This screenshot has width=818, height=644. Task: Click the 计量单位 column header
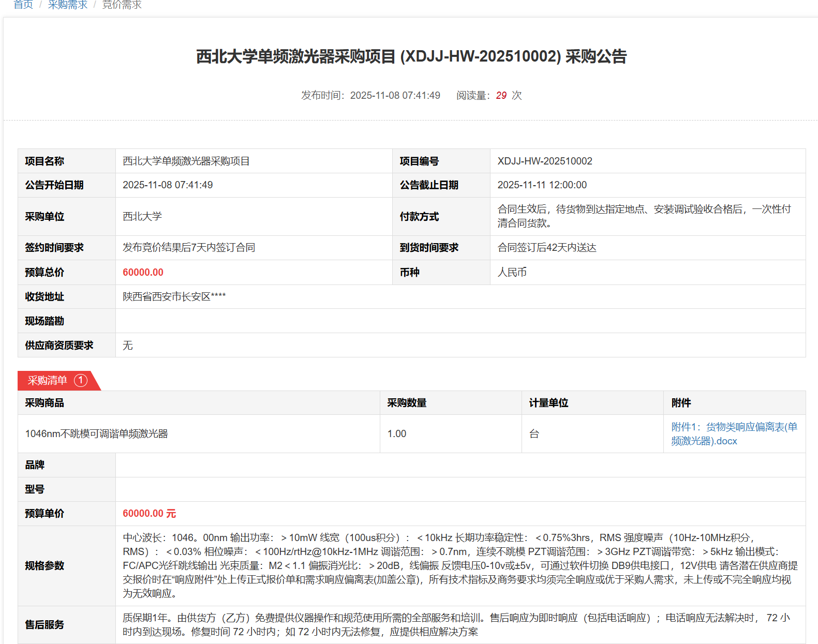(x=548, y=403)
